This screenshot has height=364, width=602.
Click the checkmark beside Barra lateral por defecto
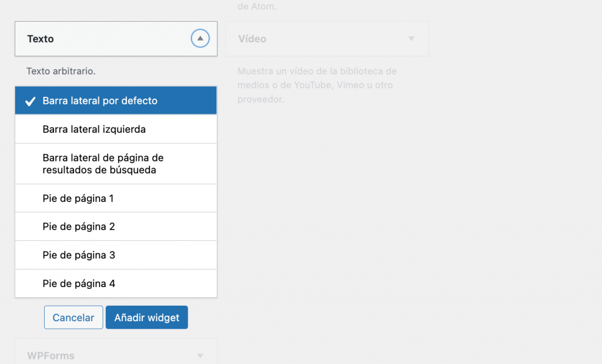coord(31,101)
